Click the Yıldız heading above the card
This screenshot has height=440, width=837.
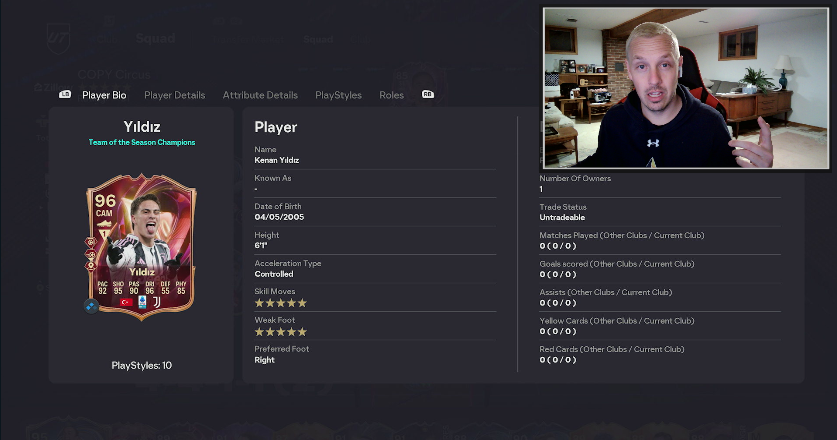141,127
